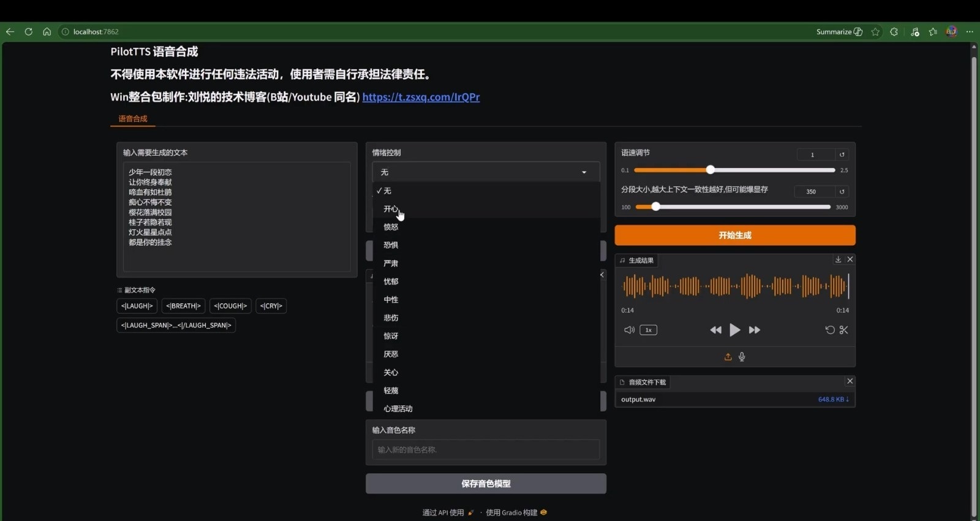980x521 pixels.
Task: Switch to the 语音合成 tab
Action: coord(133,119)
